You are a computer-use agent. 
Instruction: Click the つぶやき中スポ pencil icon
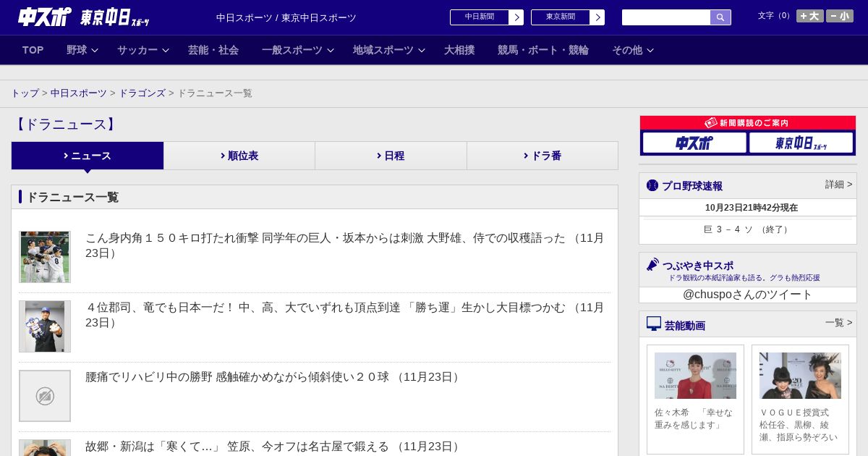coord(652,264)
